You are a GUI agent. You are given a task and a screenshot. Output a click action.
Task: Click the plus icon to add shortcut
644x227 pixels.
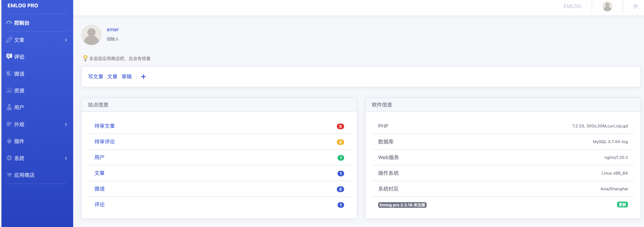coord(143,77)
